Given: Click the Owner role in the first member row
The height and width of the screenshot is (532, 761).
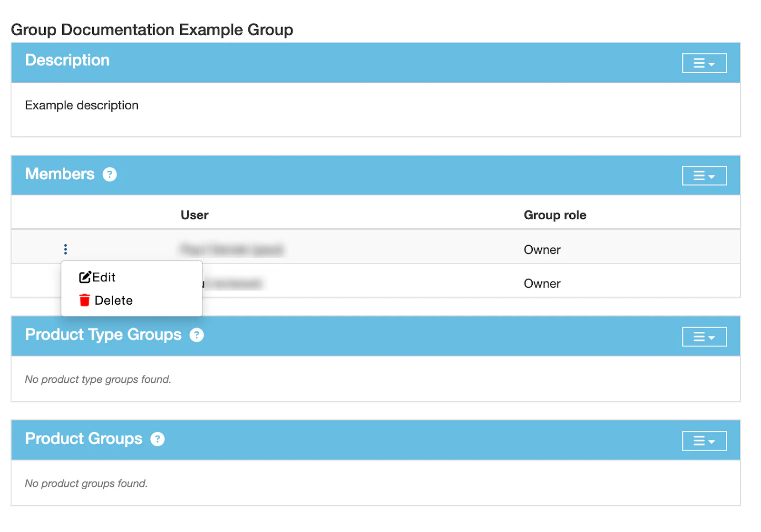Looking at the screenshot, I should 542,250.
